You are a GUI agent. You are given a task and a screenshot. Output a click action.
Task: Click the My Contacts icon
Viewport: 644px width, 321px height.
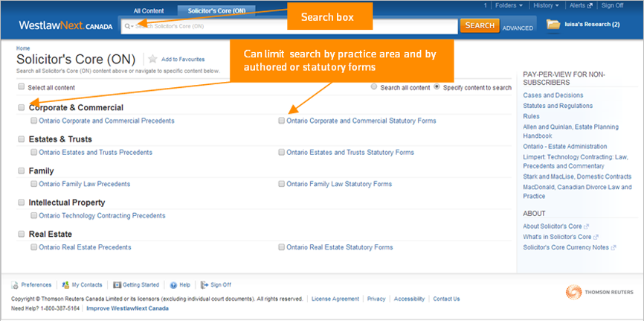(x=65, y=285)
